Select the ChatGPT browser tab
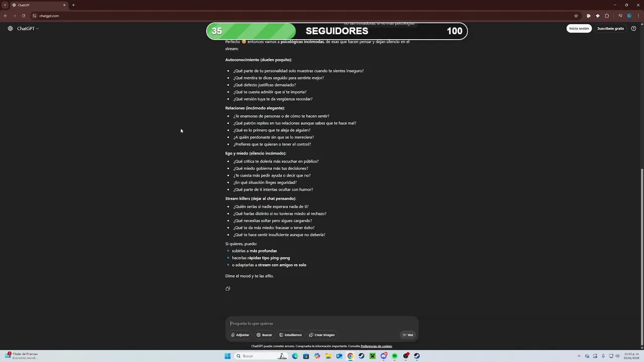This screenshot has height=362, width=644. coord(39,5)
